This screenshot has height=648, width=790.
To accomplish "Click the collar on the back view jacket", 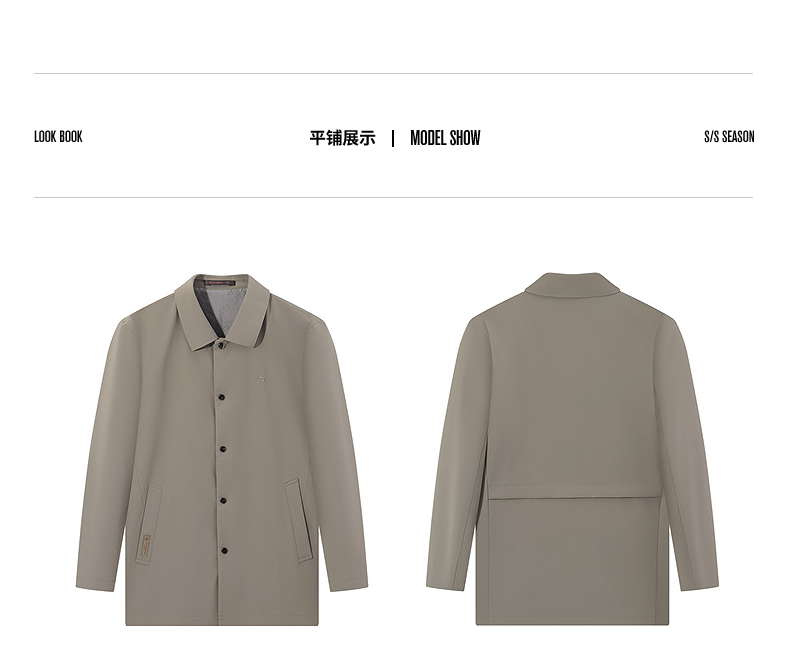I will click(x=572, y=283).
